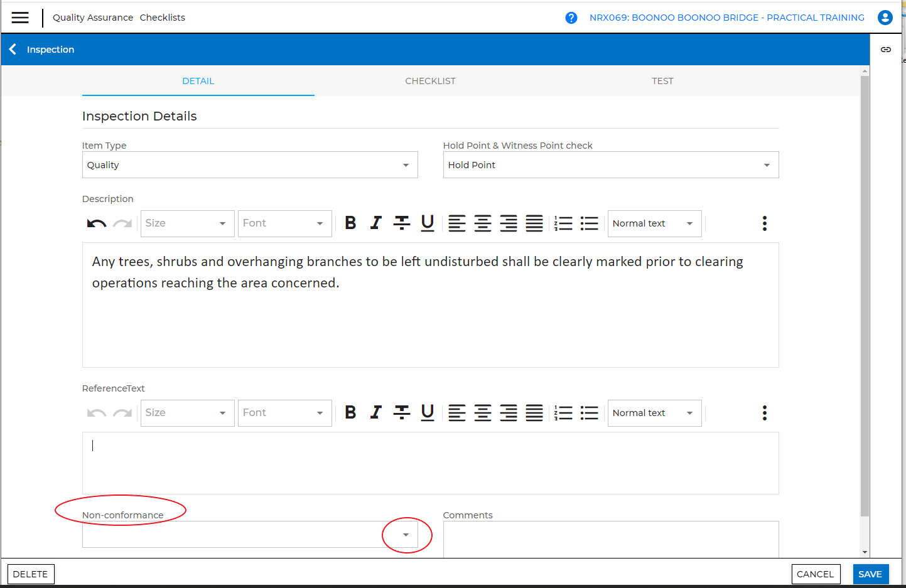Insert numbered list in the Description toolbar

pyautogui.click(x=563, y=223)
